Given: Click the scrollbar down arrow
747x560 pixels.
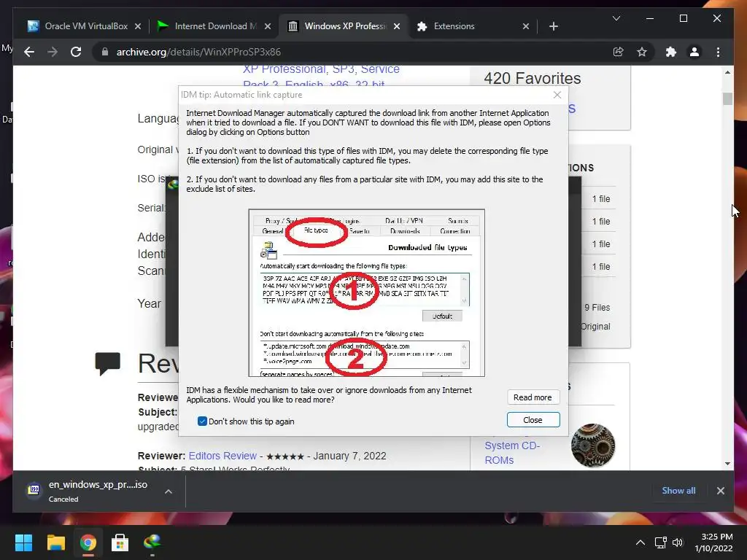Looking at the screenshot, I should 727,463.
